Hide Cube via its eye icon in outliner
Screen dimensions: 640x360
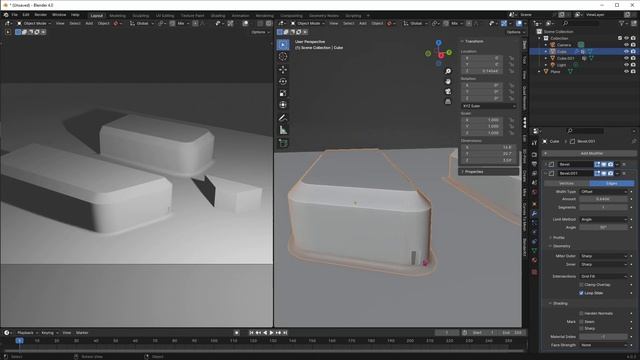click(626, 51)
